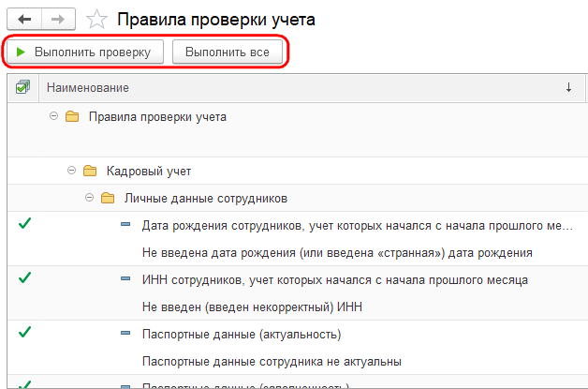Click text Не введен (введен некорректный) ИНН
This screenshot has height=389, width=588.
click(x=252, y=307)
